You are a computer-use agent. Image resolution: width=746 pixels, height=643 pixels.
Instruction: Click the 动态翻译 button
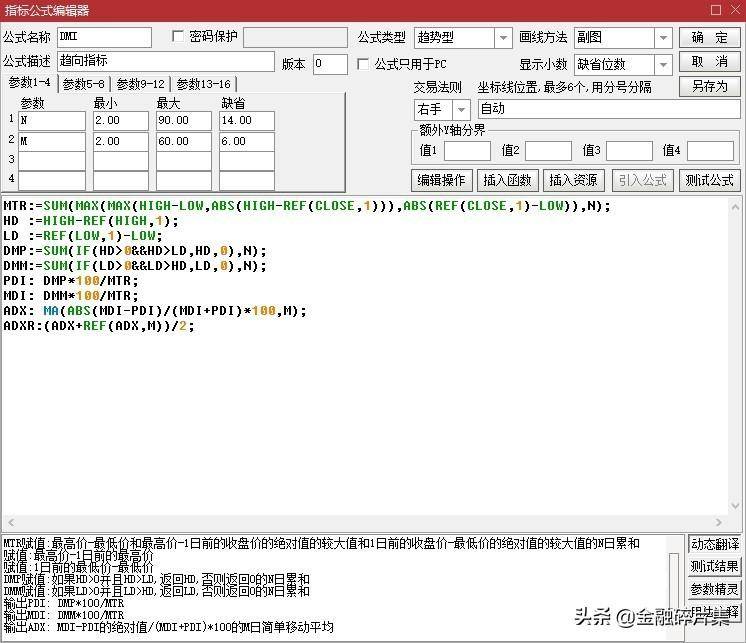tap(714, 544)
